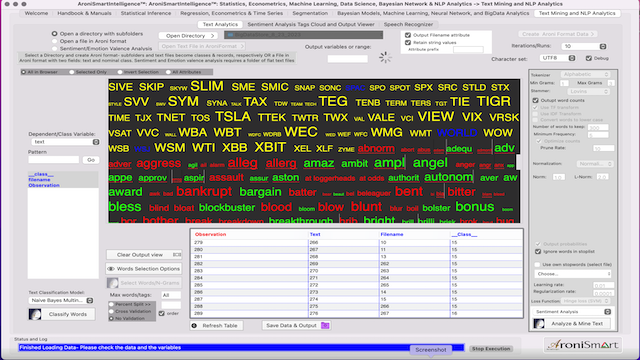Click the blue status progress bar
The height and width of the screenshot is (360, 640).
(241, 348)
